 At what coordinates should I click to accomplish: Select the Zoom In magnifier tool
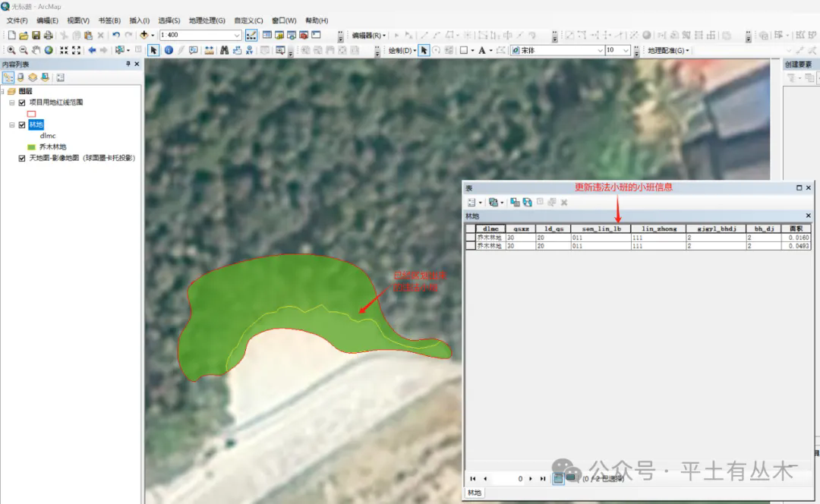tap(11, 50)
